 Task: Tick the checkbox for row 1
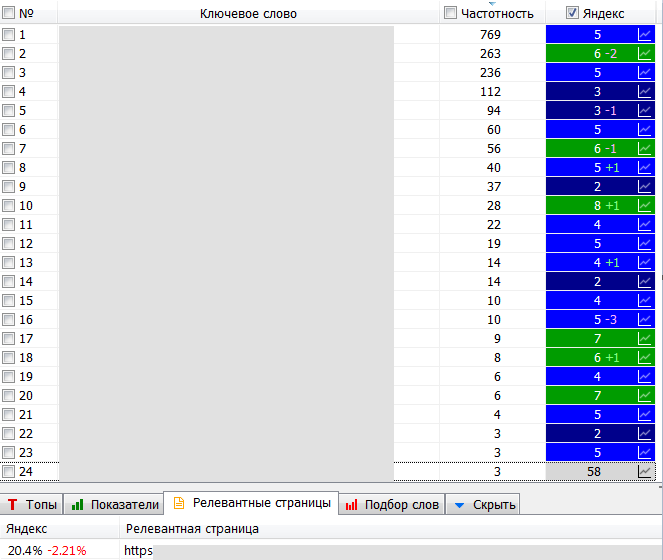(x=8, y=35)
